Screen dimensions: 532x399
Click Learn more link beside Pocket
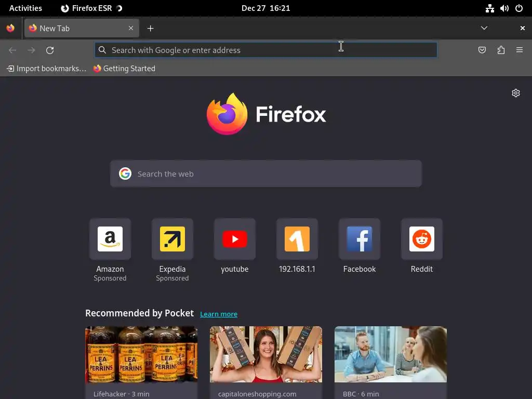(219, 314)
